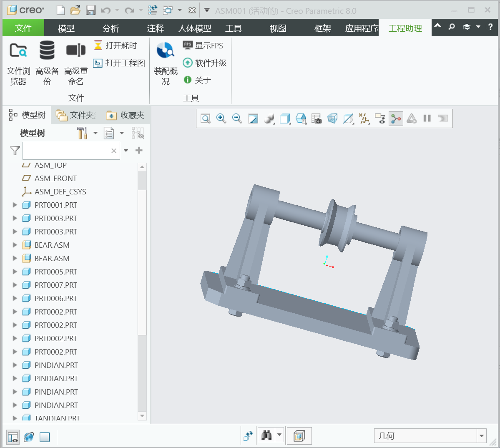The height and width of the screenshot is (448, 500).
Task: Click the Regenerate icon in quick access toolbar
Action: point(153,10)
